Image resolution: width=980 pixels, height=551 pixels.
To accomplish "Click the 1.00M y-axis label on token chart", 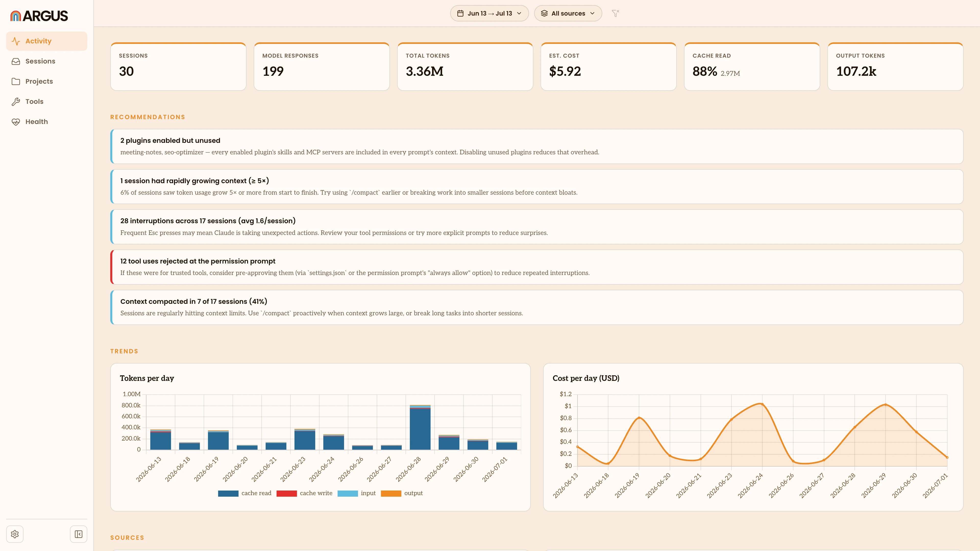I will [131, 394].
